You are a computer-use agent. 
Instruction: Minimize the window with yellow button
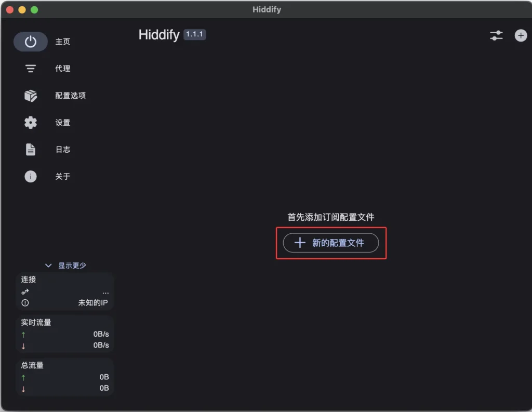(x=22, y=10)
